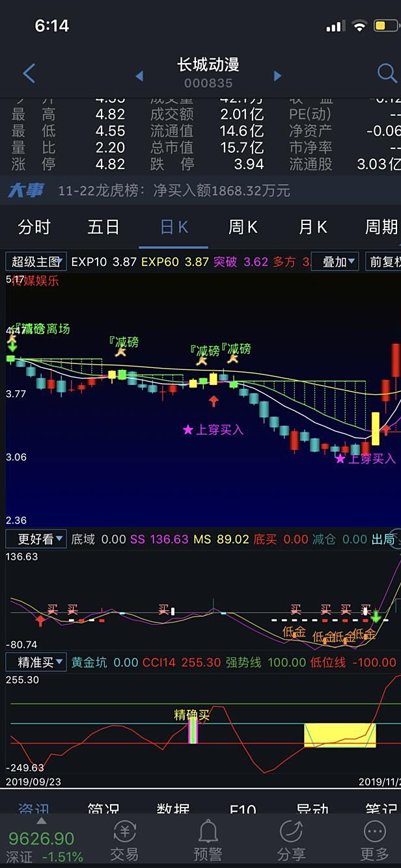Open the 龙虎榜 net buy news line

[x=174, y=191]
